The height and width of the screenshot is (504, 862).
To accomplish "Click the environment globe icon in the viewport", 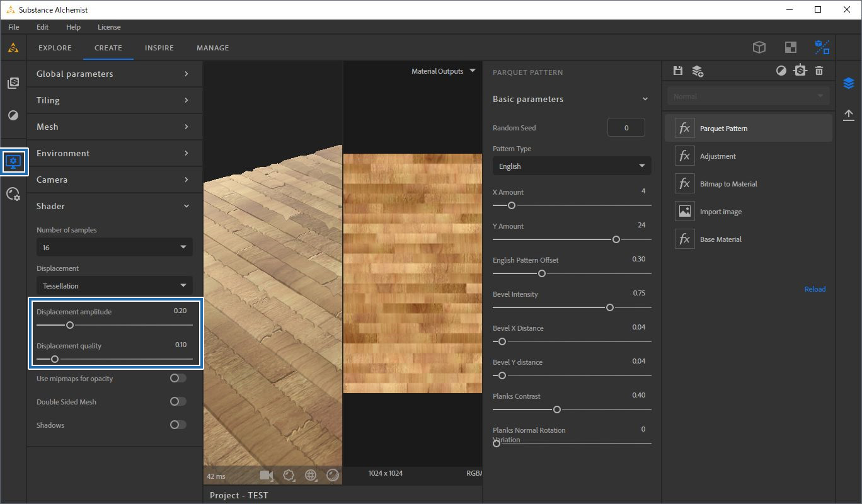I will tap(311, 475).
